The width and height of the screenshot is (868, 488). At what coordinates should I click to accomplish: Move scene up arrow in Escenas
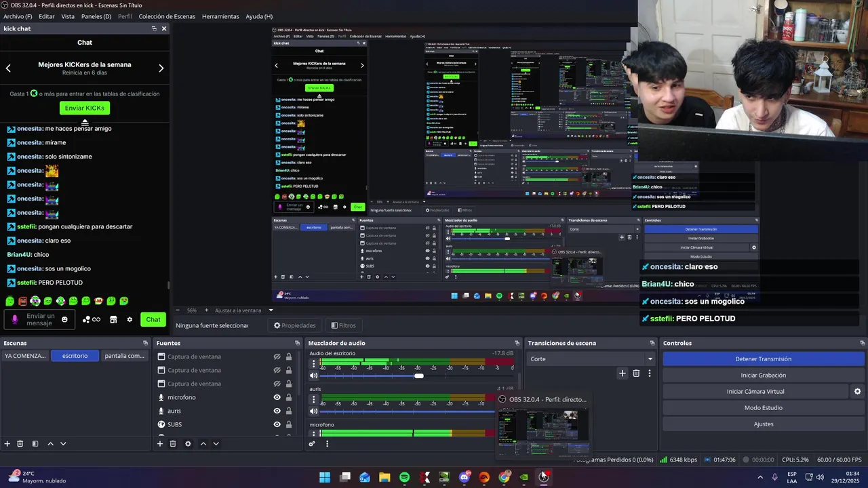click(50, 444)
